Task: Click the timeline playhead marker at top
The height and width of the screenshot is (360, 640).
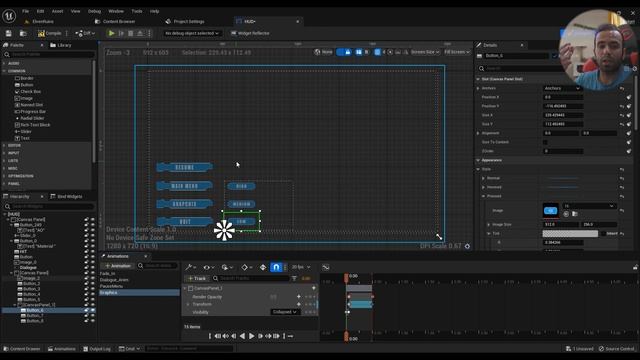Action: tap(346, 278)
